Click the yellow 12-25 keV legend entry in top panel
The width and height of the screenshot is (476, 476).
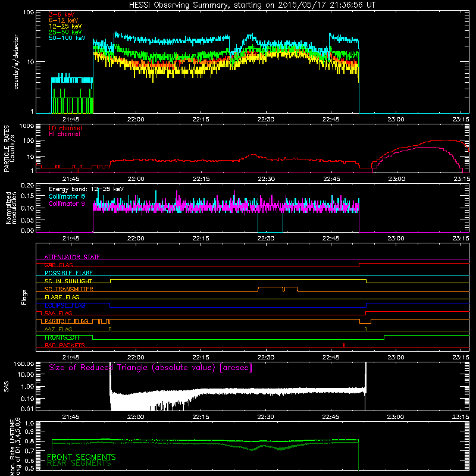point(65,26)
